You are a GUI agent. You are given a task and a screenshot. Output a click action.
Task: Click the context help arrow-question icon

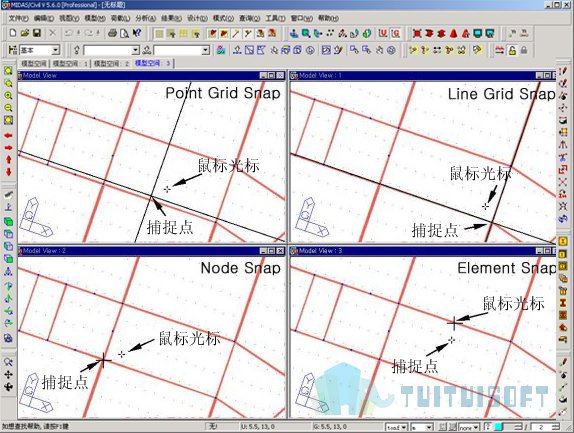point(137,33)
